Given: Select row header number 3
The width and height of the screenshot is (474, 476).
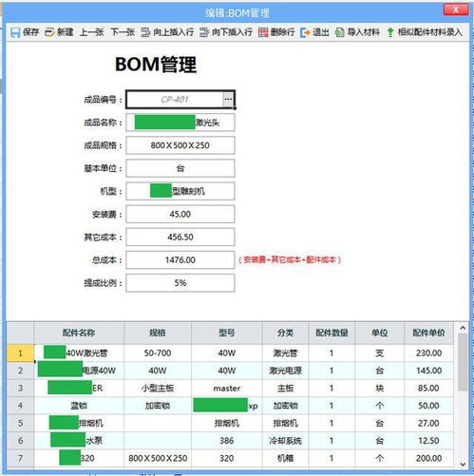Looking at the screenshot, I should [x=20, y=388].
